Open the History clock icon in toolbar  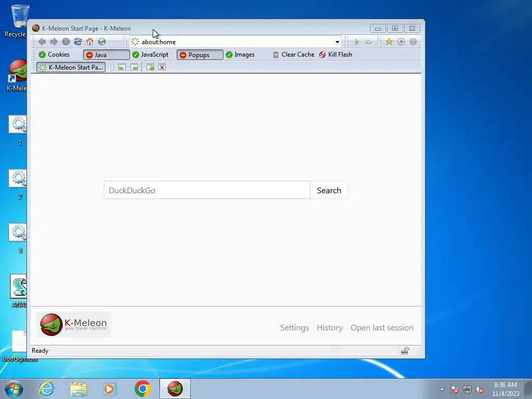coord(401,42)
